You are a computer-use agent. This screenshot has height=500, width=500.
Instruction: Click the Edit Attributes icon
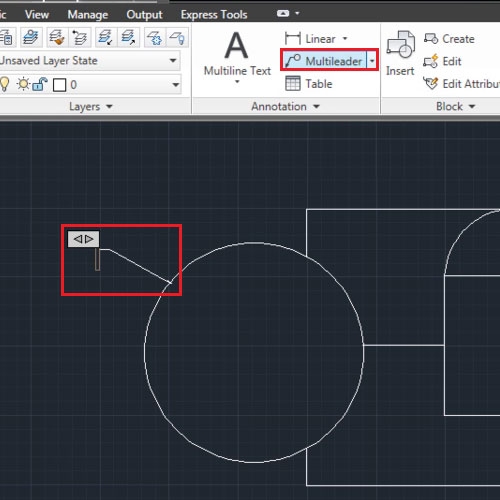tap(431, 83)
